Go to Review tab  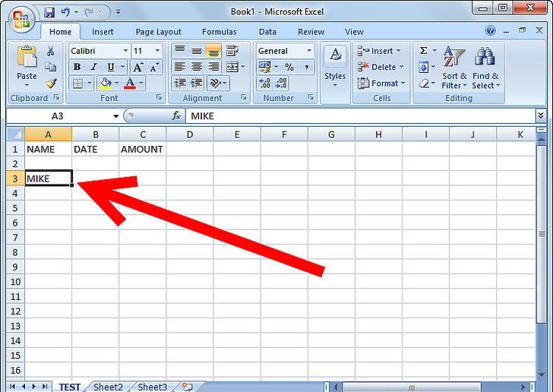(311, 32)
